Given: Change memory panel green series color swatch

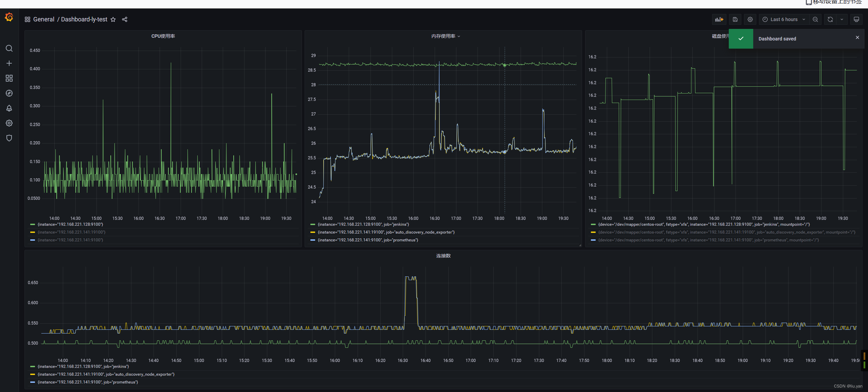Looking at the screenshot, I should (x=313, y=224).
